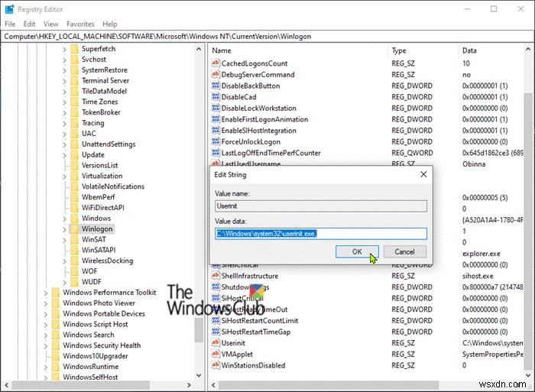The width and height of the screenshot is (535, 392).
Task: Select the UnattendSettings key
Action: coord(109,144)
